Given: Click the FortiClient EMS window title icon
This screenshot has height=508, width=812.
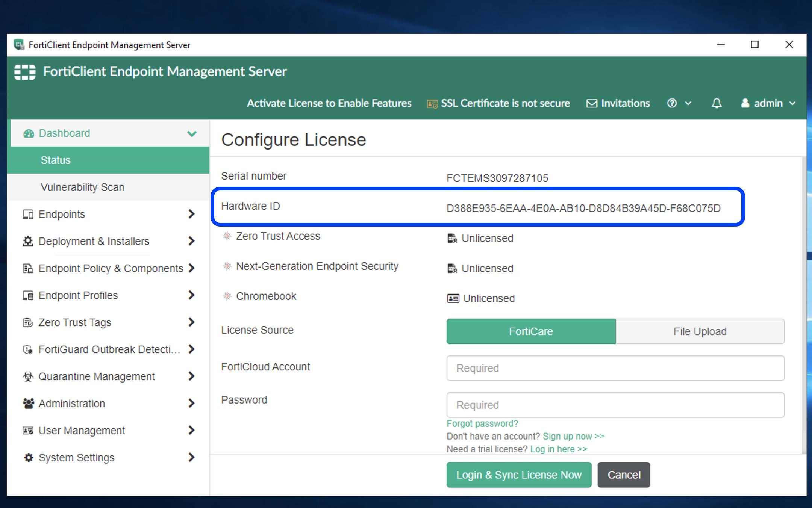Looking at the screenshot, I should [x=19, y=45].
